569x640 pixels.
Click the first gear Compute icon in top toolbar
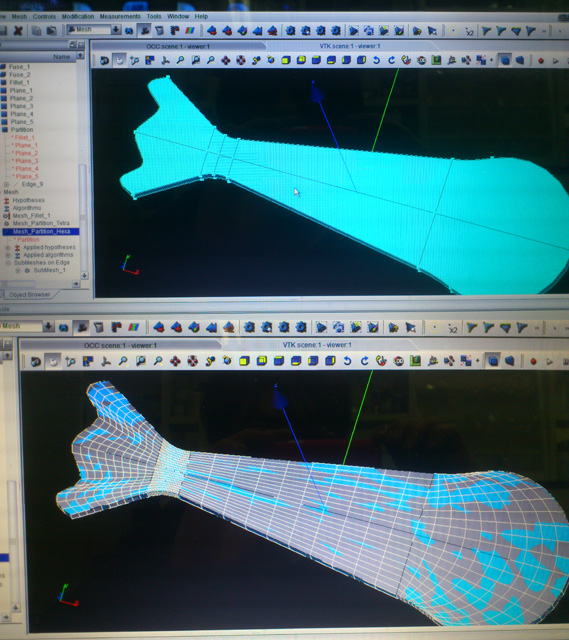click(x=290, y=31)
